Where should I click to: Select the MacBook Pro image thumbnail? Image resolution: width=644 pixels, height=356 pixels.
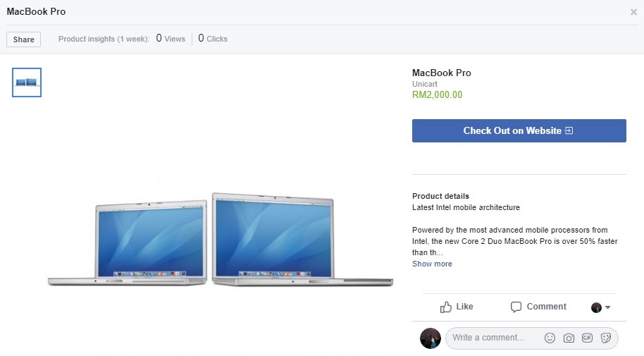click(27, 82)
